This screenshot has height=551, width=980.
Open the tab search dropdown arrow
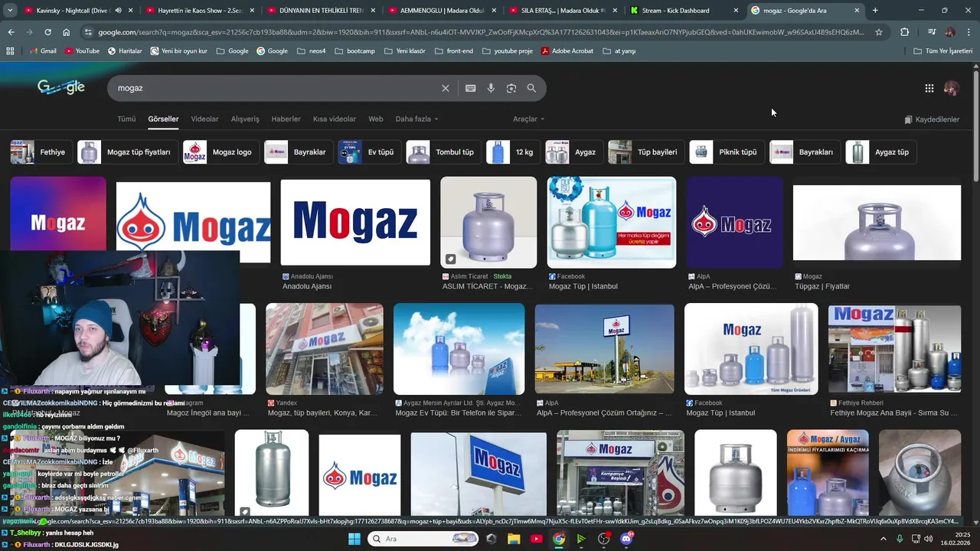(x=10, y=11)
